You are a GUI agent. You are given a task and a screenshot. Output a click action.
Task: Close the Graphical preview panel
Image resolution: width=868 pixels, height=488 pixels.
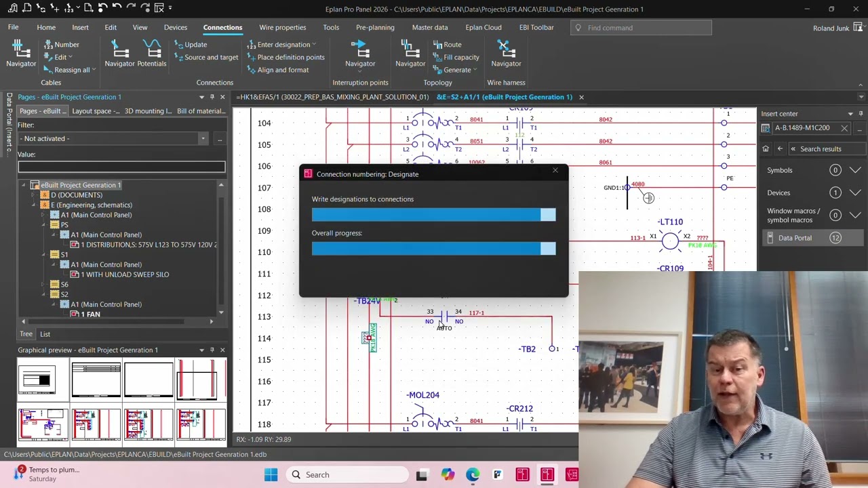tap(222, 350)
